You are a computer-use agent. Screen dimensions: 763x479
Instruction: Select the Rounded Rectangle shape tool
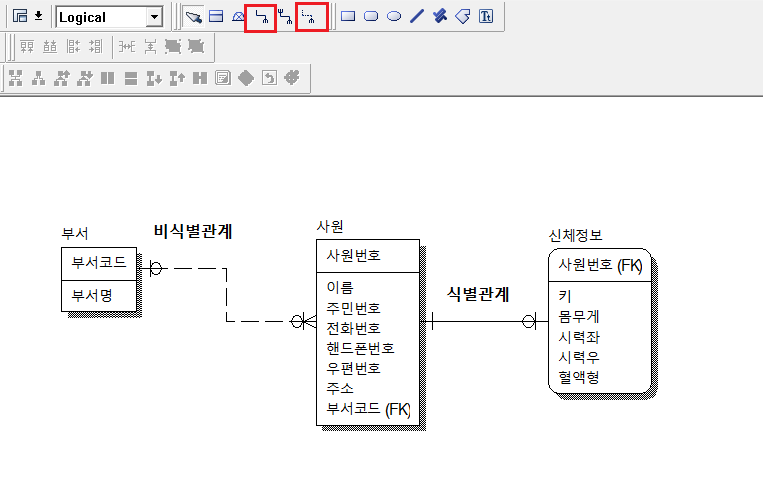point(371,17)
